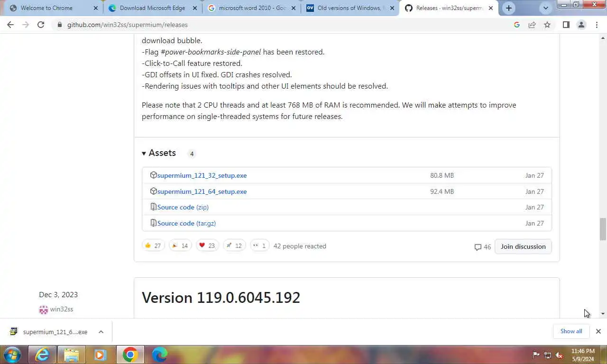
Task: Click the 80.8 MB file size
Action: [x=442, y=175]
